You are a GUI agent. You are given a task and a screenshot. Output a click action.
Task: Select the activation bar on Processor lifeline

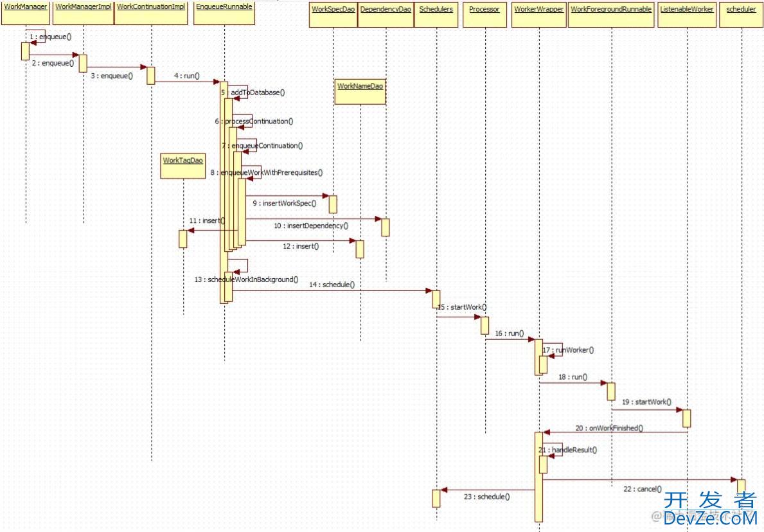pos(484,326)
